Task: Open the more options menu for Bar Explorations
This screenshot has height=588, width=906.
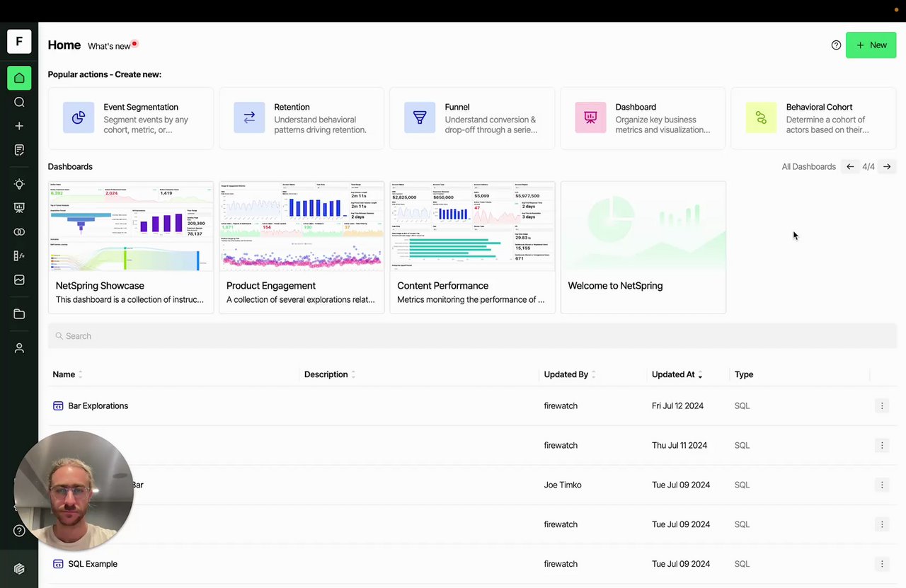Action: pyautogui.click(x=881, y=406)
